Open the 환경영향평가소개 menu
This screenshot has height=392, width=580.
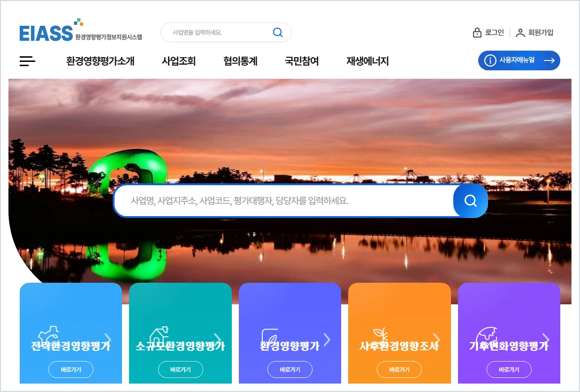(100, 61)
